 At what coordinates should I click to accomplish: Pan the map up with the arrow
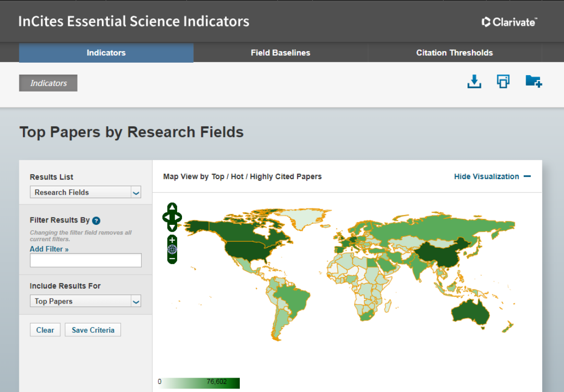coord(172,208)
